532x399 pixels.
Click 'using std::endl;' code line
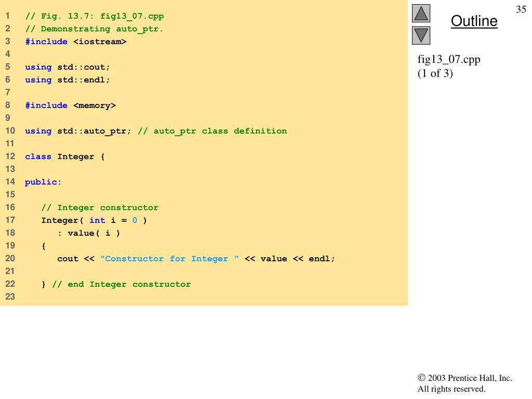tap(68, 80)
